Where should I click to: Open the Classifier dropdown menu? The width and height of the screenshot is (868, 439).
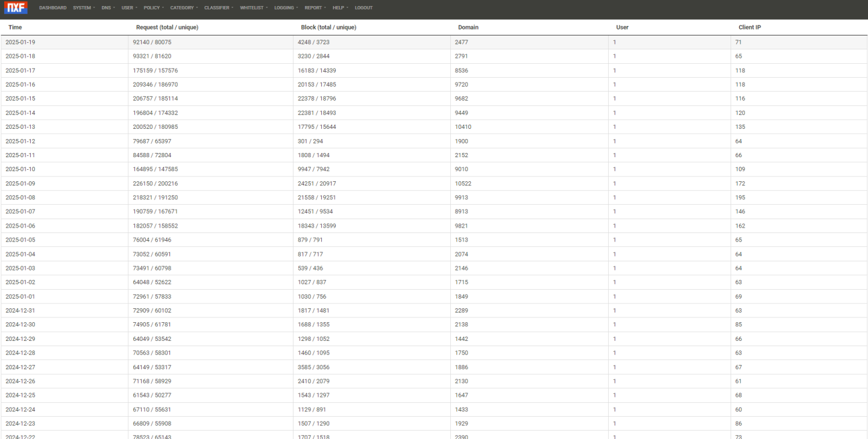coord(218,8)
